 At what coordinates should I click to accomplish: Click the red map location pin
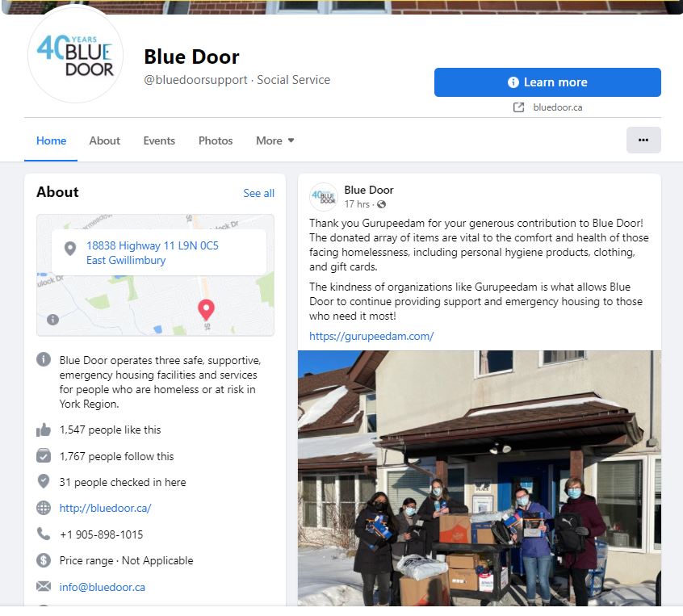tap(206, 310)
